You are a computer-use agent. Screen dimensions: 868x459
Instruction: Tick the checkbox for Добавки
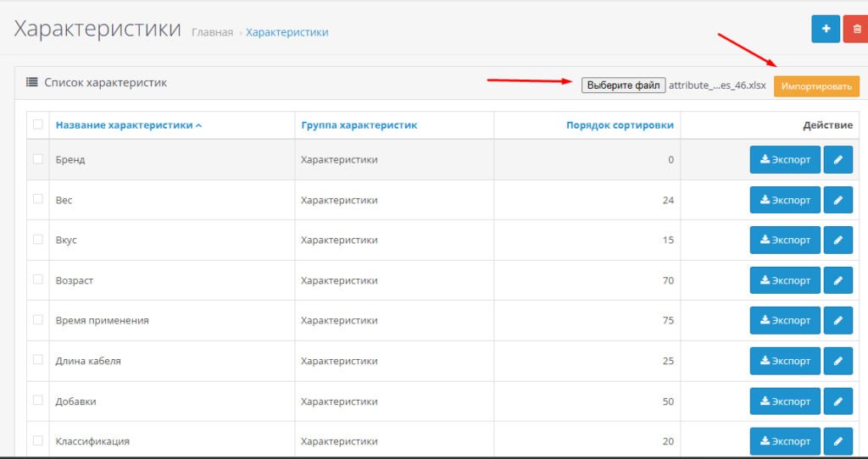[x=37, y=400]
